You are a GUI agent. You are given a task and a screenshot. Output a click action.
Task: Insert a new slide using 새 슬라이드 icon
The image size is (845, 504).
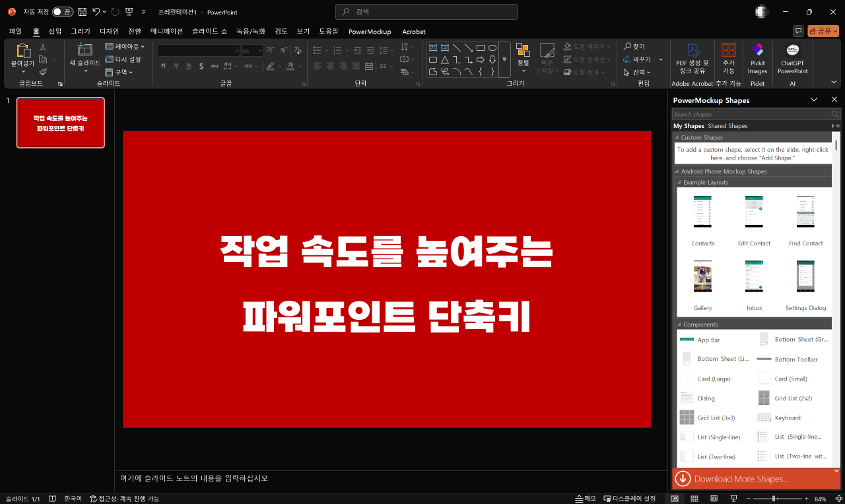(84, 49)
